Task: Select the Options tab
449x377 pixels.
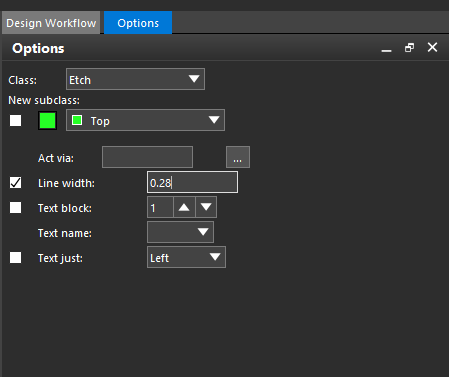Action: (x=138, y=23)
